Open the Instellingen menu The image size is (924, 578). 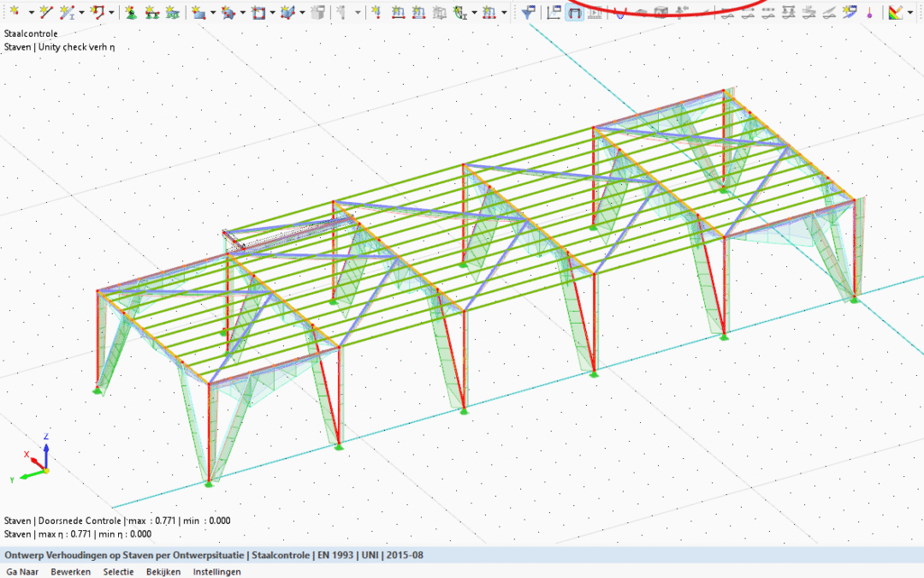pyautogui.click(x=216, y=571)
